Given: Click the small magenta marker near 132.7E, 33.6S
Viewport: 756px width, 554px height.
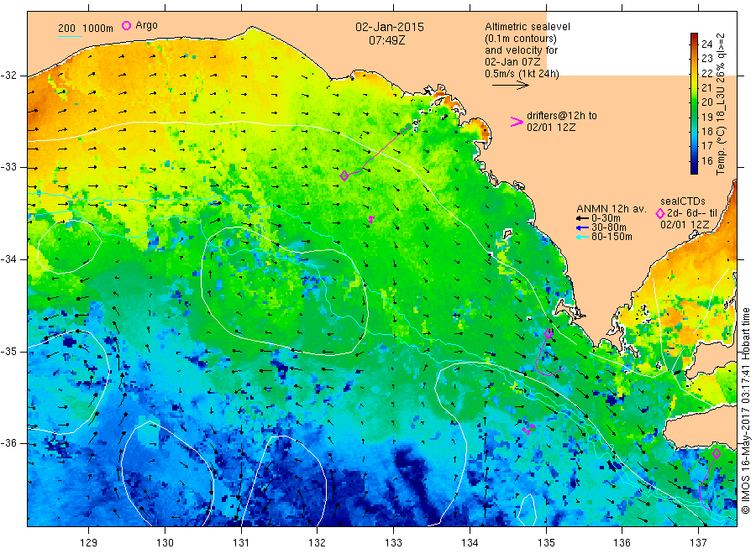Looking at the screenshot, I should point(371,219).
